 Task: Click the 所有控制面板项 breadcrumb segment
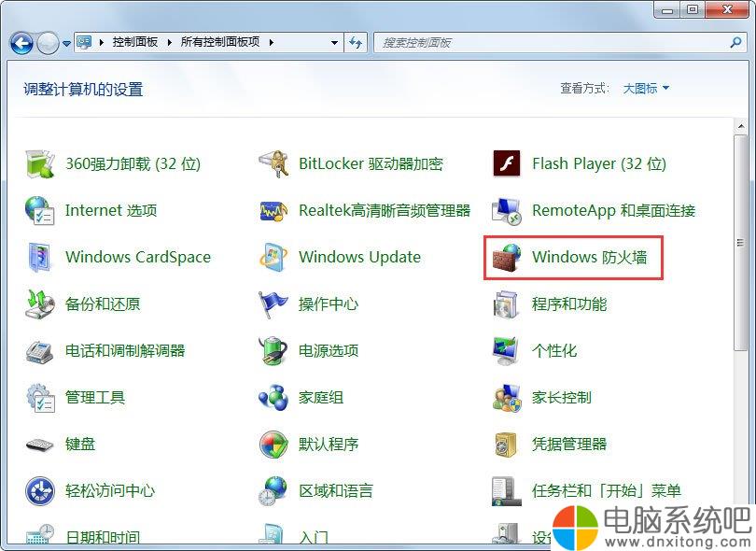click(x=220, y=42)
